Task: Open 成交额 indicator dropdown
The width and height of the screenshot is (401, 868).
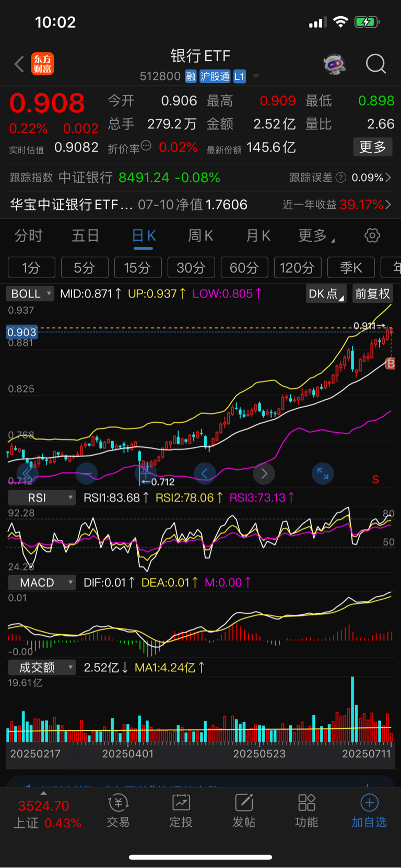Action: (x=42, y=667)
